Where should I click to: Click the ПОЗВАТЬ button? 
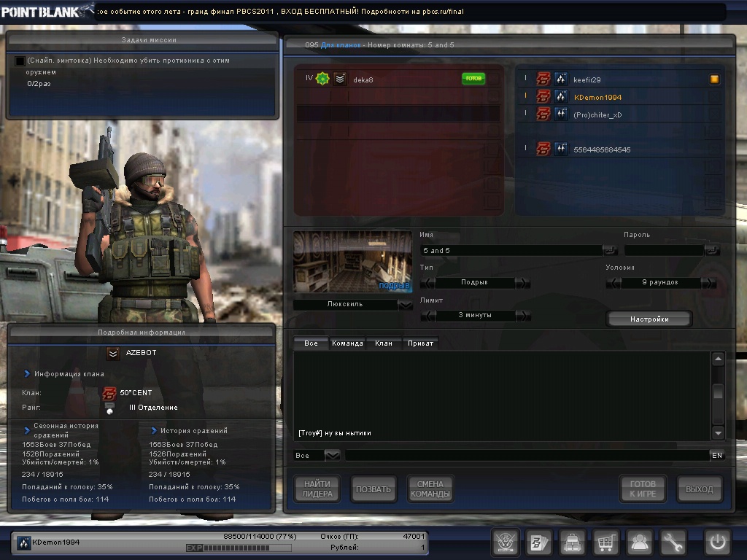click(373, 489)
